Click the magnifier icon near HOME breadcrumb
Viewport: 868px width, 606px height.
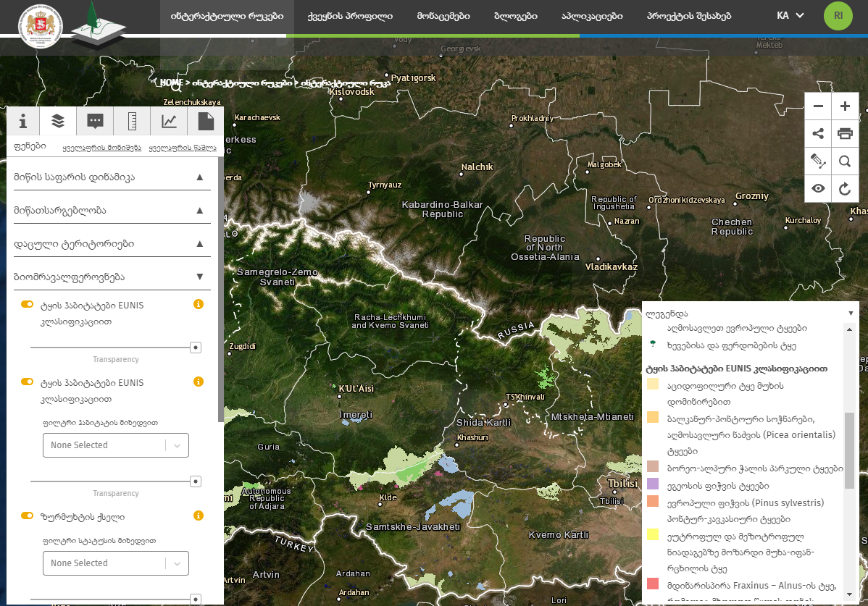pyautogui.click(x=177, y=86)
